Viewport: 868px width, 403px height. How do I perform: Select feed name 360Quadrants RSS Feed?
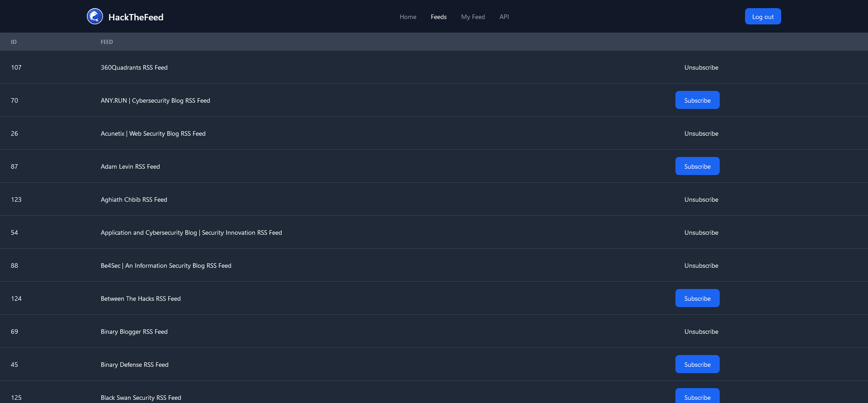point(134,67)
